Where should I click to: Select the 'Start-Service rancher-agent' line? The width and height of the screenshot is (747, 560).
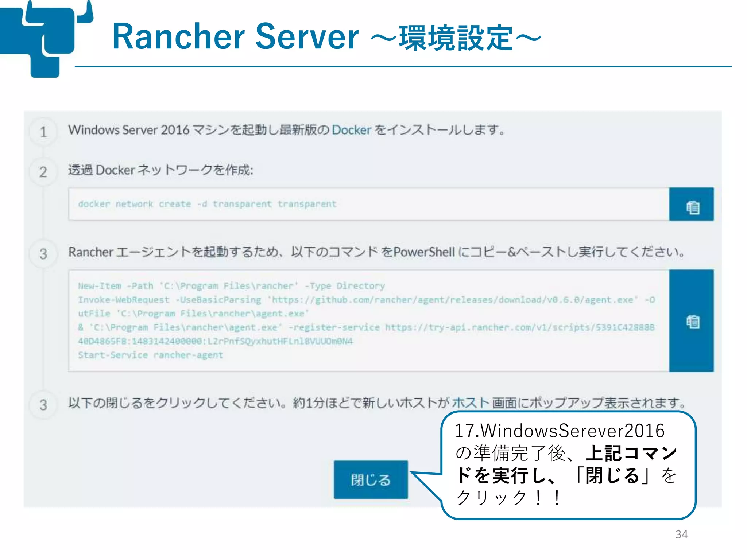click(150, 355)
